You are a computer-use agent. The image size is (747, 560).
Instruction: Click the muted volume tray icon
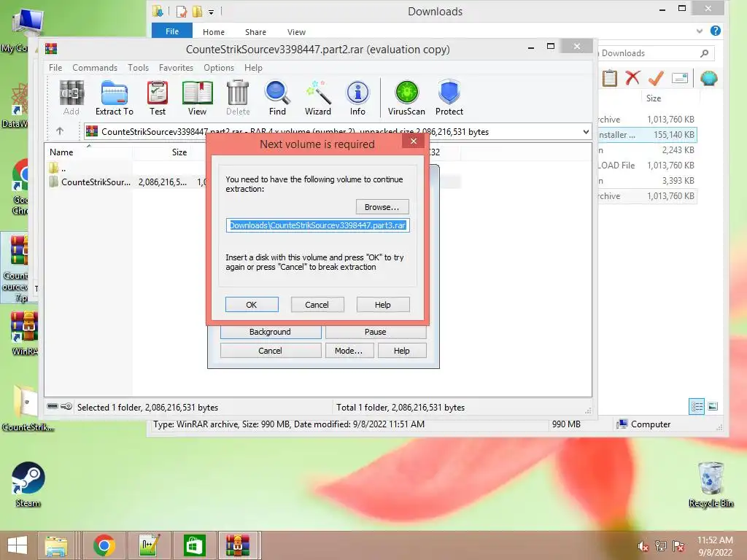(x=643, y=546)
